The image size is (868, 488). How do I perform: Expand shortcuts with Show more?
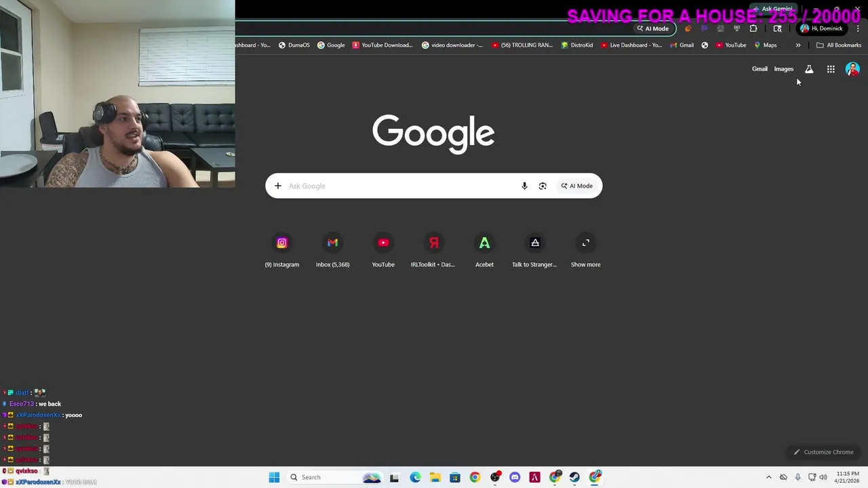[x=585, y=251]
